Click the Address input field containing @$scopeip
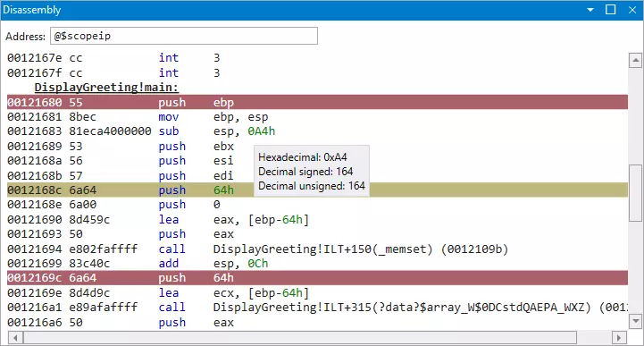This screenshot has width=644, height=346. pos(184,36)
